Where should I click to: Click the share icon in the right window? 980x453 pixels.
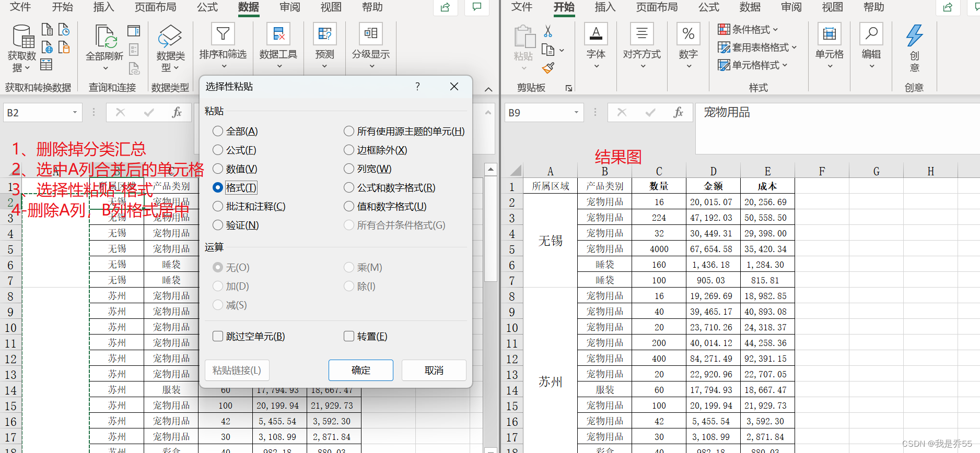tap(948, 7)
